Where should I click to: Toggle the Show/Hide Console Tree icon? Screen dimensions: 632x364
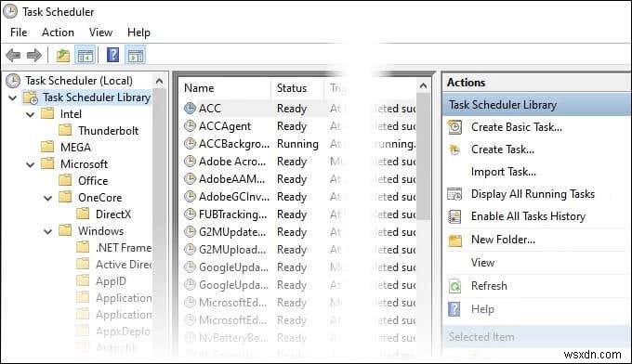click(x=86, y=56)
